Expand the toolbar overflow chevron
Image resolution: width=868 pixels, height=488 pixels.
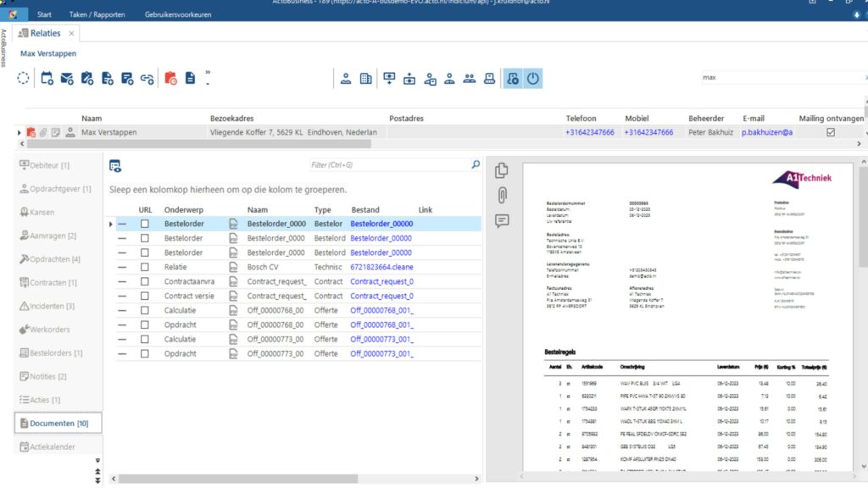tap(208, 73)
